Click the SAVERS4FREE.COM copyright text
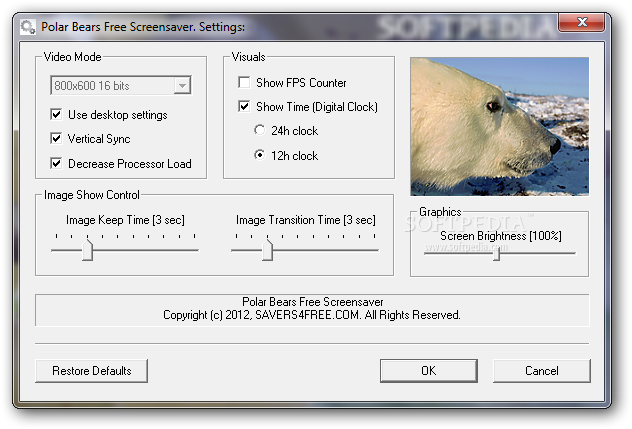Screen dimensions: 632x429 (x=312, y=315)
